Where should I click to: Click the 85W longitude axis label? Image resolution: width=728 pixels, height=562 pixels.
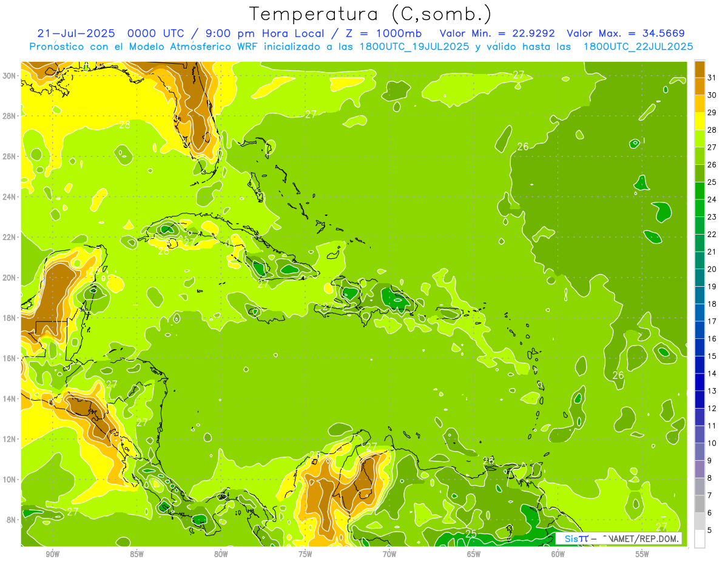(136, 554)
